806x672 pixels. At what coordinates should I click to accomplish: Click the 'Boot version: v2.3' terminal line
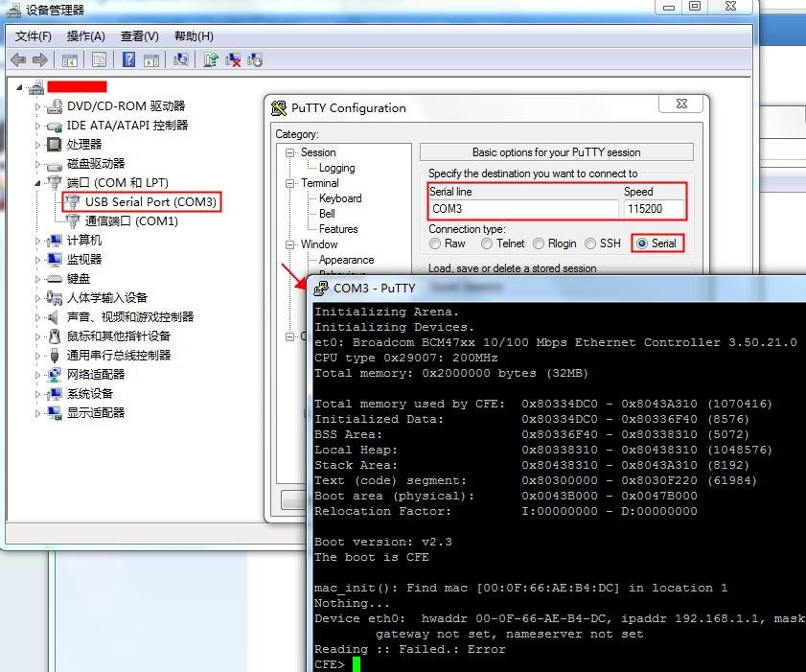click(383, 542)
